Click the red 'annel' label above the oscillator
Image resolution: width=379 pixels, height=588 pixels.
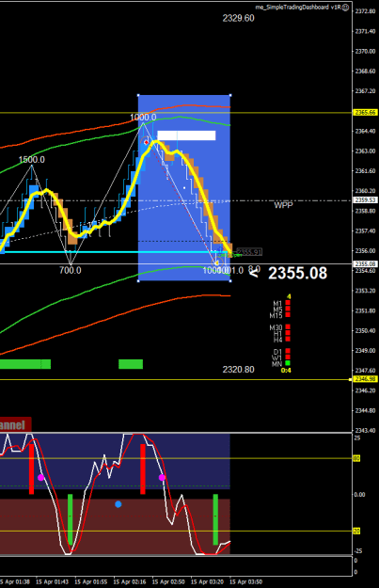[x=15, y=425]
